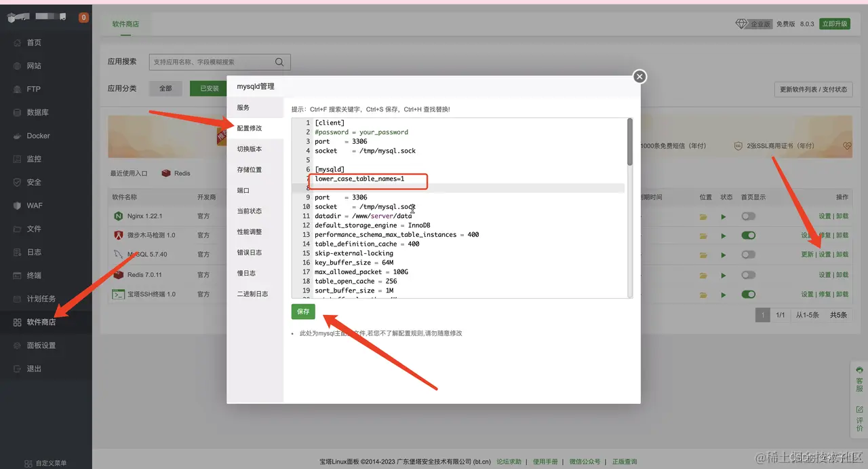Switch to the 切换版本 tab

click(255, 149)
